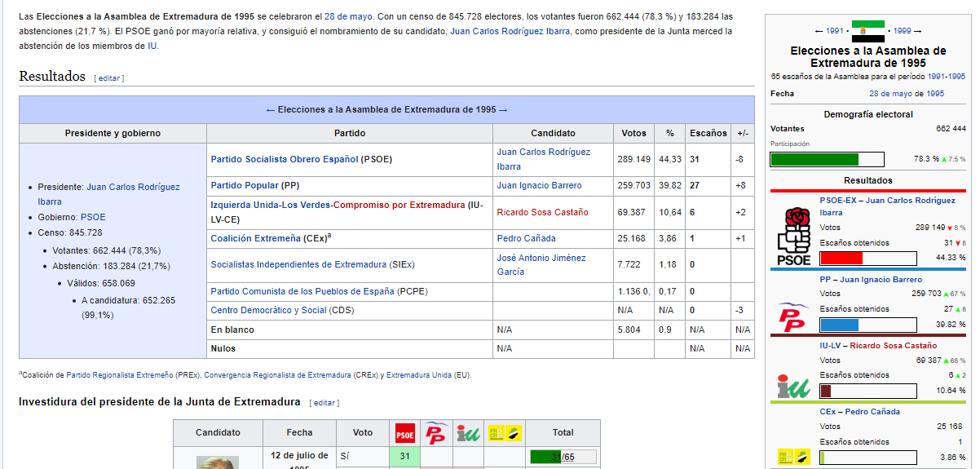Click the PP logo in the infobox

click(793, 316)
